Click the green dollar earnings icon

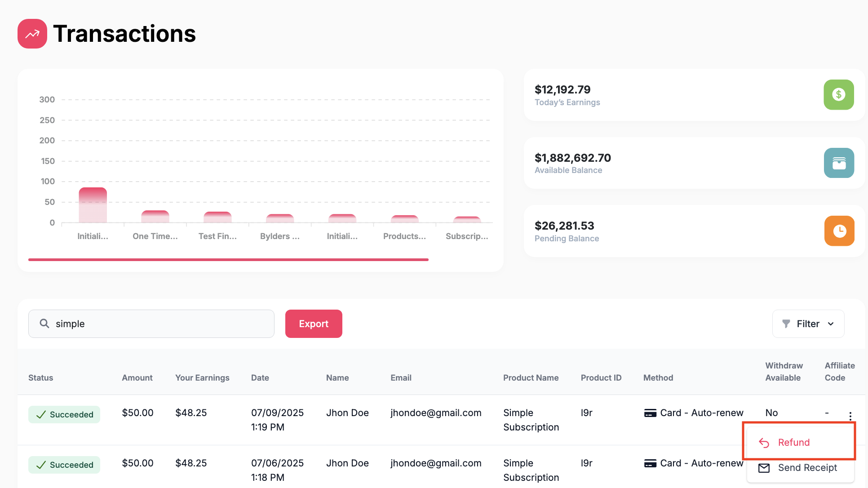pos(839,94)
